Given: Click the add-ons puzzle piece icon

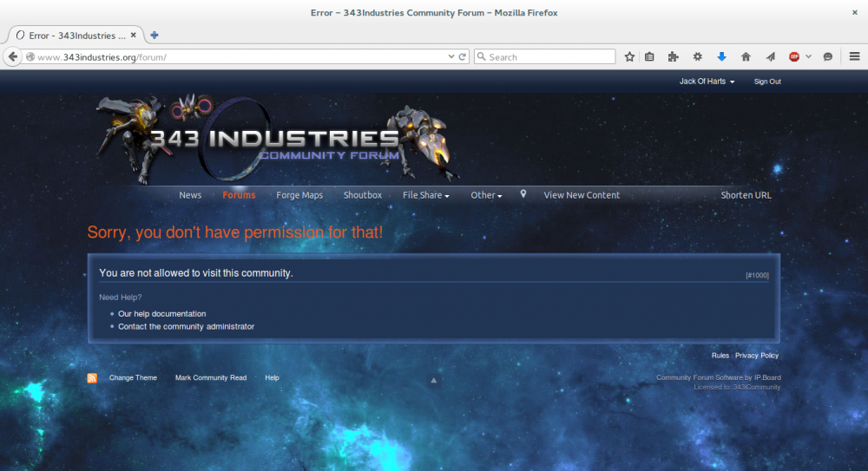Looking at the screenshot, I should click(x=673, y=56).
